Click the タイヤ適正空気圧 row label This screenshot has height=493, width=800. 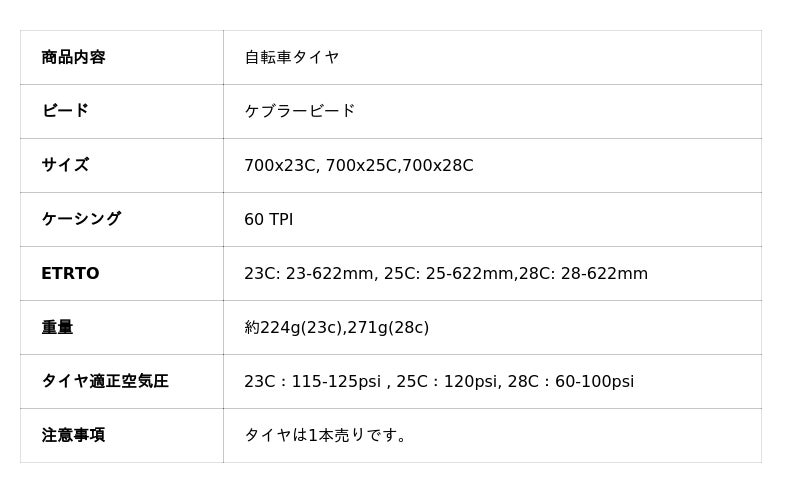[105, 381]
